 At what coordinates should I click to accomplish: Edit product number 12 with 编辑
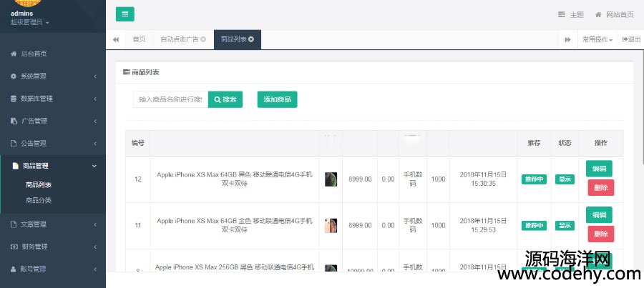click(599, 169)
